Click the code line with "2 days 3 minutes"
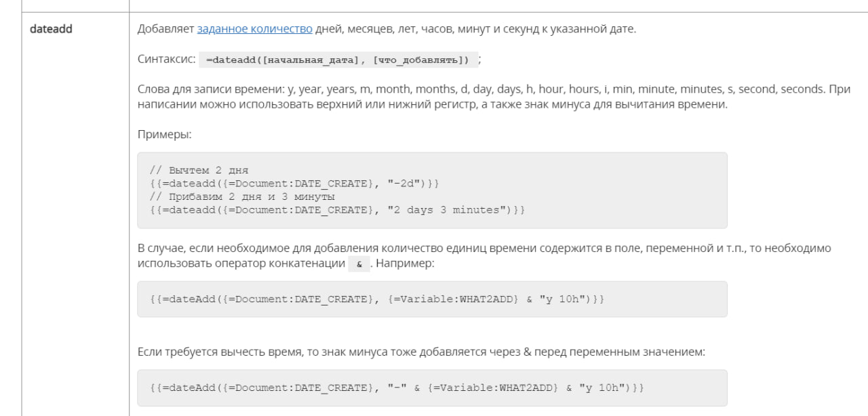 [x=337, y=210]
